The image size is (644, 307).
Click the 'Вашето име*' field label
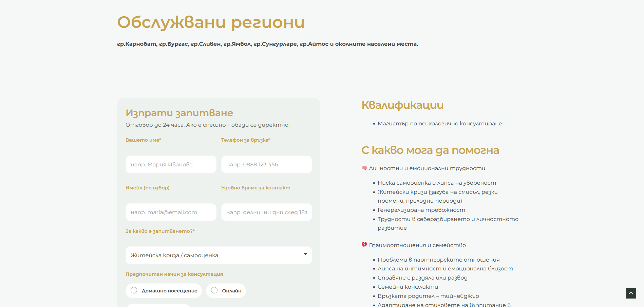(143, 140)
